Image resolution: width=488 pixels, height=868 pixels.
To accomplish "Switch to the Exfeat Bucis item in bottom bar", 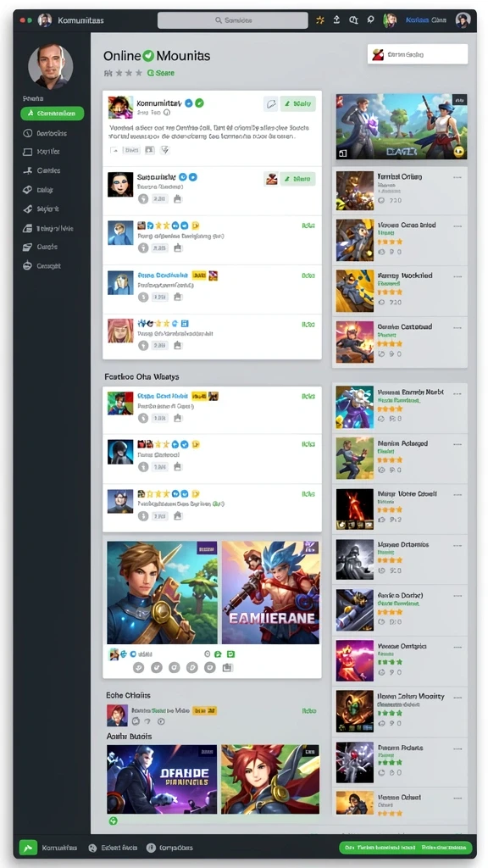I will [113, 848].
